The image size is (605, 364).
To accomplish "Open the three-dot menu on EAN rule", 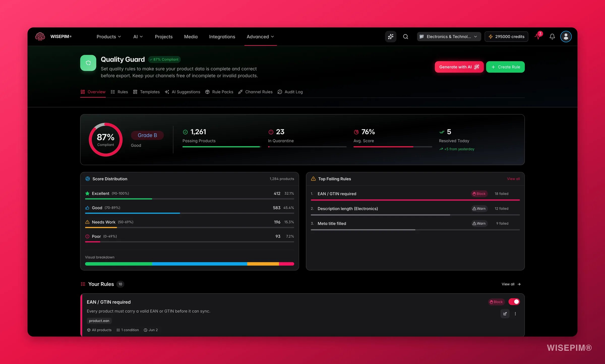I will [515, 314].
